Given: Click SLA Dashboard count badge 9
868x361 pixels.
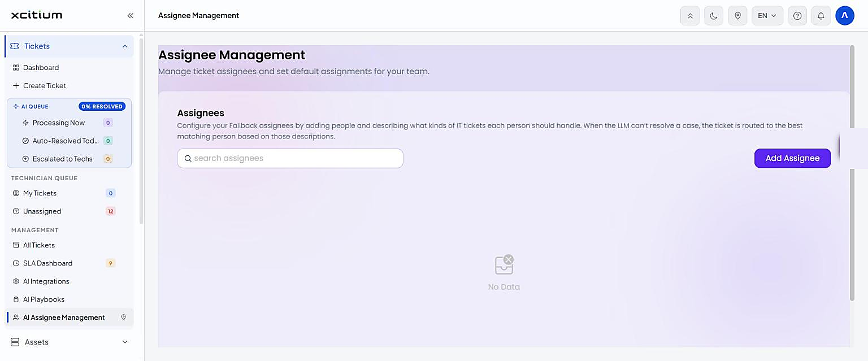Looking at the screenshot, I should coord(111,263).
